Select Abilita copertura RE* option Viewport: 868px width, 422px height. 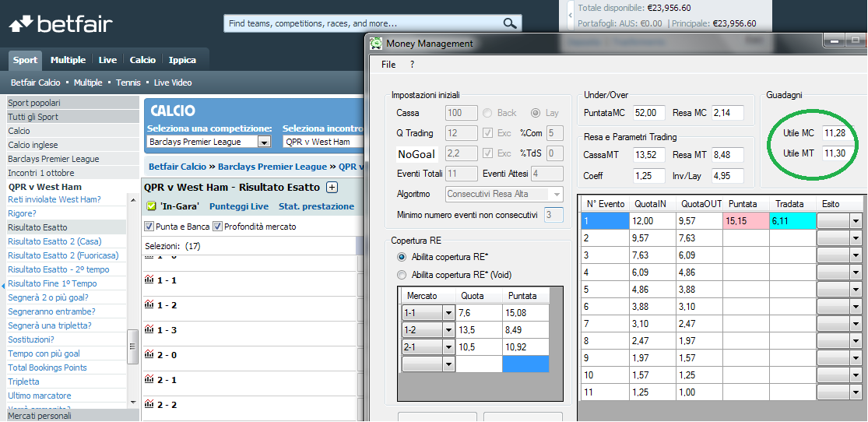coord(402,257)
